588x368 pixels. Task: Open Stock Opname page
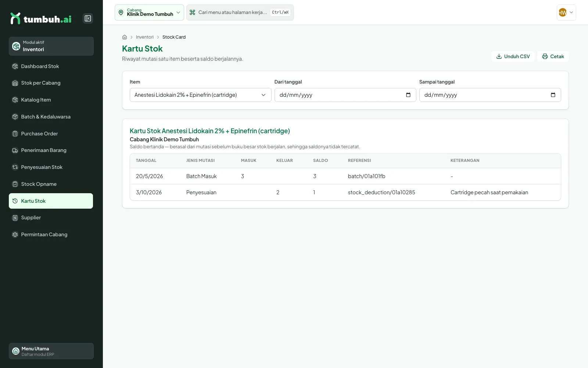click(51, 184)
